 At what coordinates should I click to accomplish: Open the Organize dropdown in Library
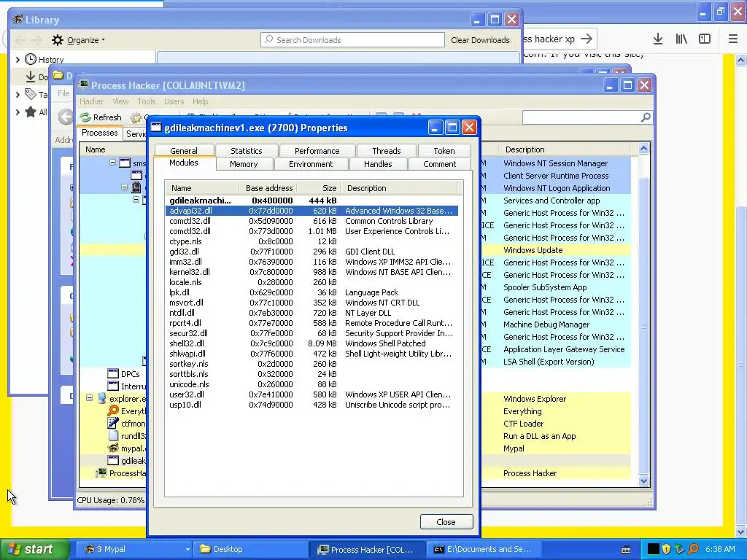86,40
